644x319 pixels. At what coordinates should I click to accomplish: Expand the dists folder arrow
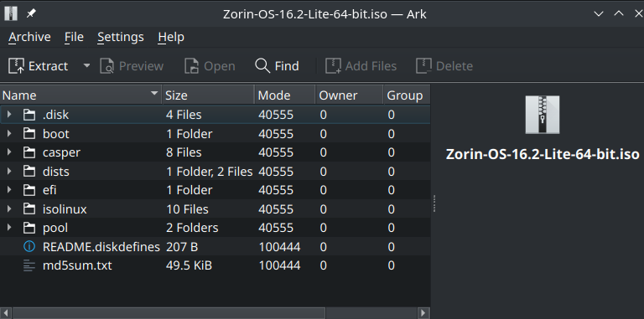click(9, 172)
